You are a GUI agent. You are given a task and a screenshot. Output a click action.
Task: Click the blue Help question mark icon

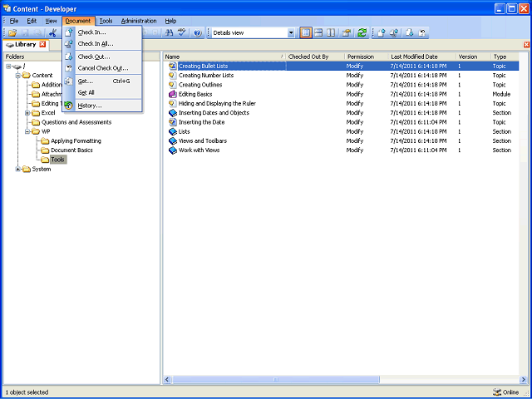click(x=198, y=33)
